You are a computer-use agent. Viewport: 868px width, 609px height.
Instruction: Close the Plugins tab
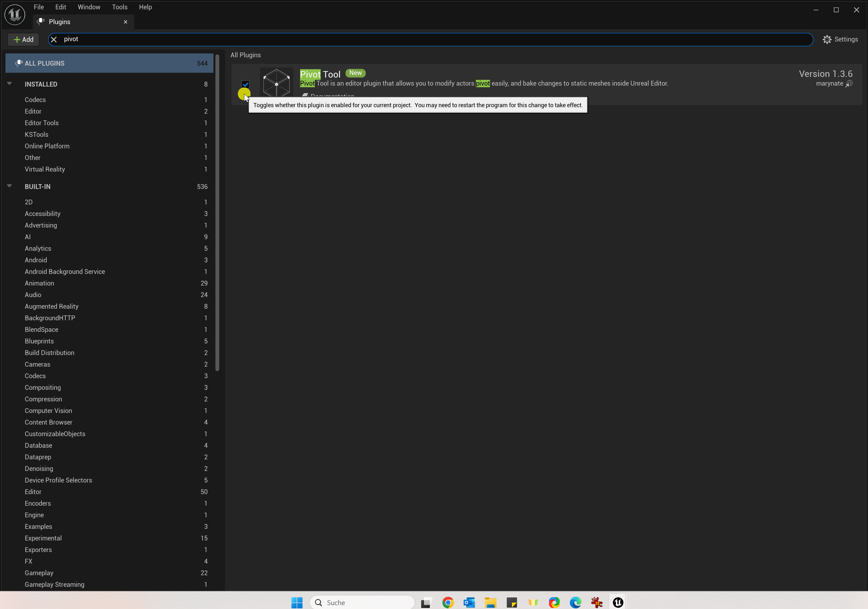pos(126,22)
